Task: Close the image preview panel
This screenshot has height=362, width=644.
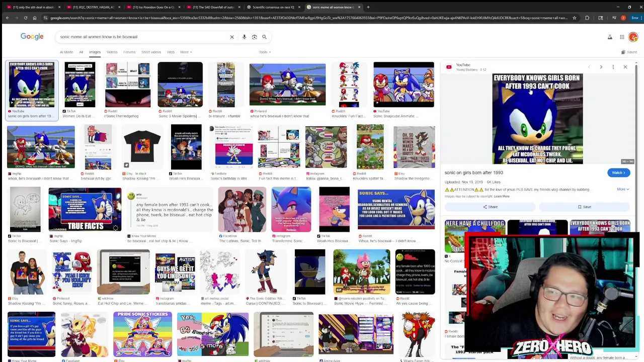Action: pos(625,67)
